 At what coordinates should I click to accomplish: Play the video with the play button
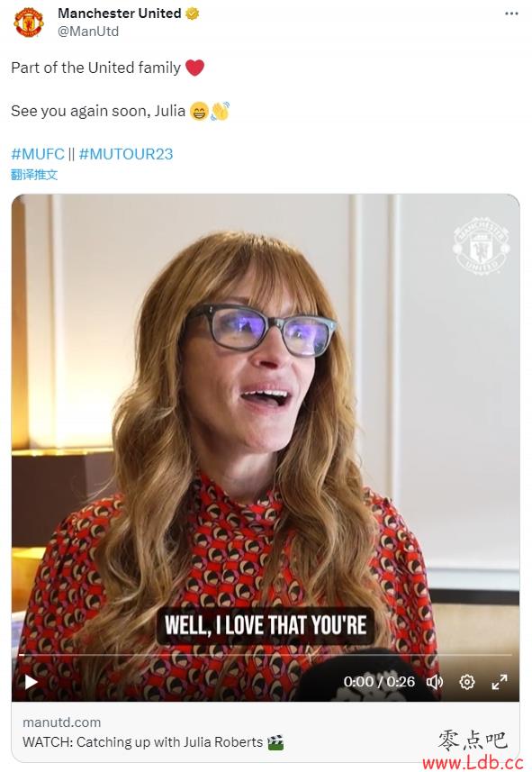(x=31, y=682)
